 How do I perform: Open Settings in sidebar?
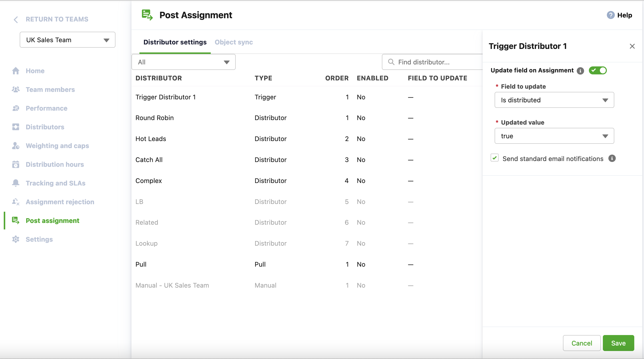(39, 239)
